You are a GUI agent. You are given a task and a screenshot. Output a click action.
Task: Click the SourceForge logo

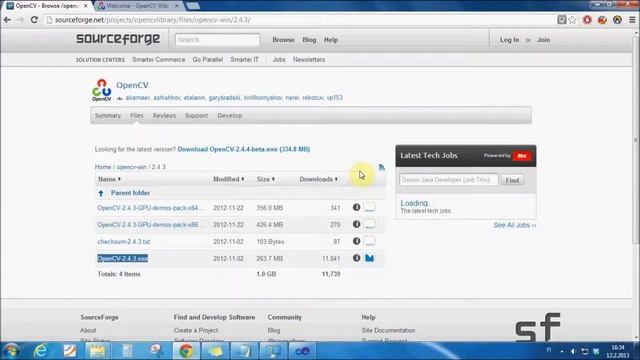point(118,39)
